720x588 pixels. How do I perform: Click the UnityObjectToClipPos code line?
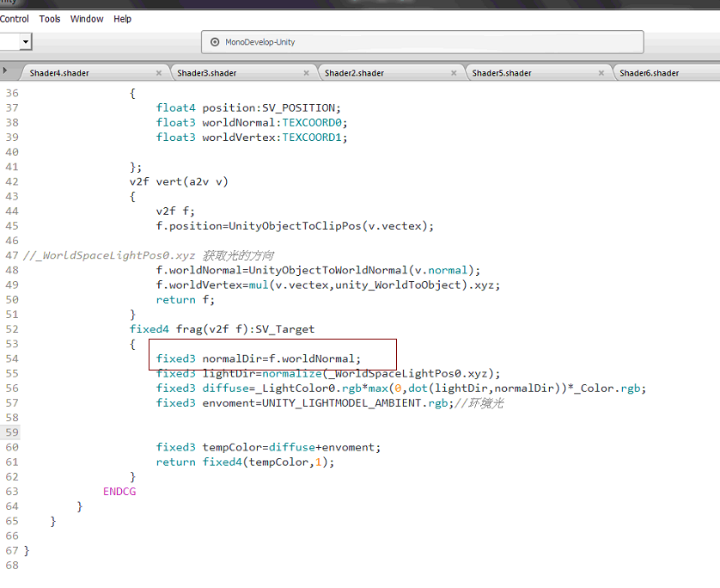click(x=295, y=226)
